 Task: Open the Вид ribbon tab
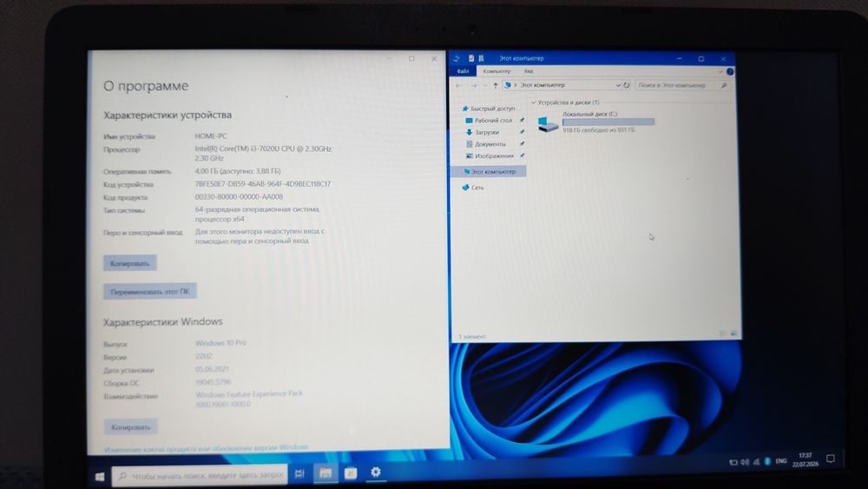[529, 71]
